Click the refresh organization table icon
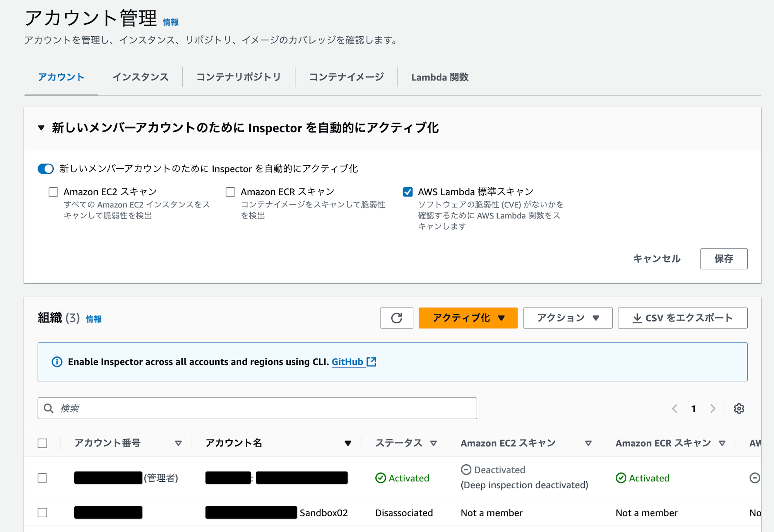Image resolution: width=774 pixels, height=532 pixels. (x=396, y=318)
